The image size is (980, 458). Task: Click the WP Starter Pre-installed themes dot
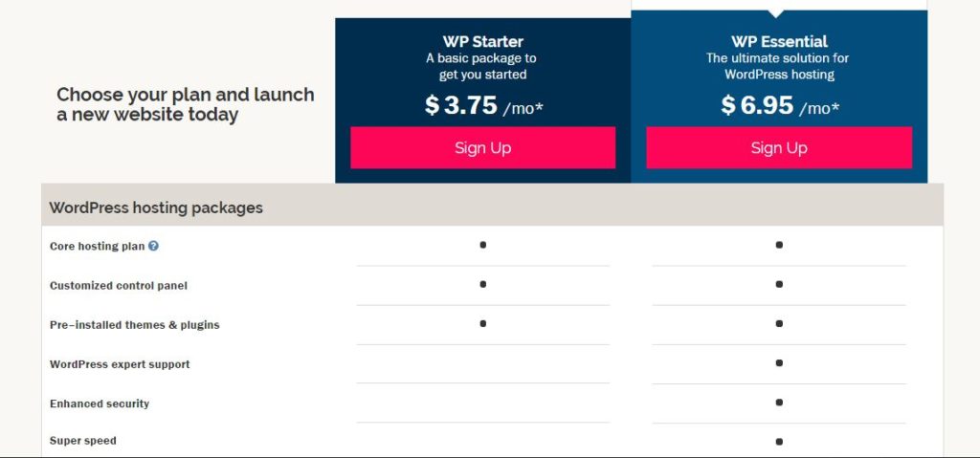482,324
